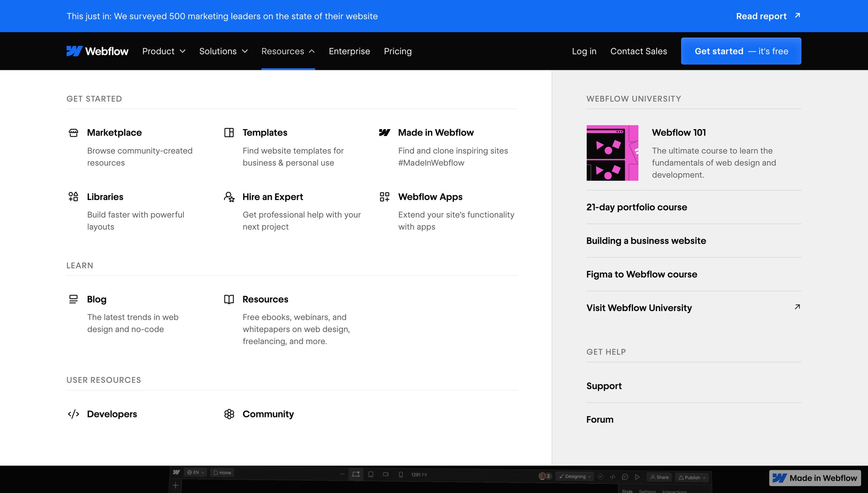Viewport: 868px width, 493px height.
Task: Click the Marketplace storefront icon
Action: click(x=73, y=133)
